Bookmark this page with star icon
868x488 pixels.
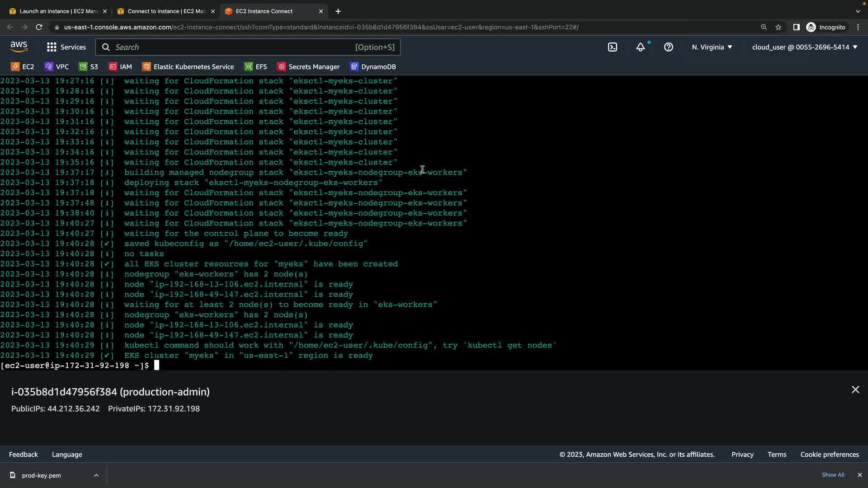[778, 27]
